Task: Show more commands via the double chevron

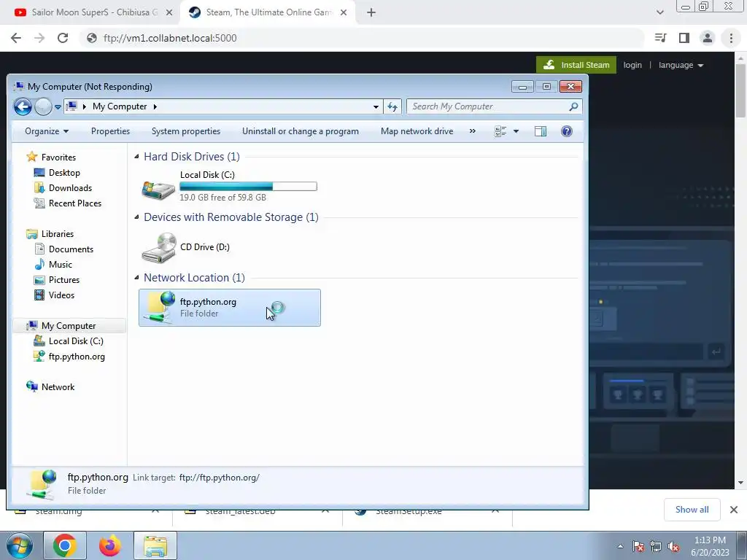Action: [x=472, y=131]
